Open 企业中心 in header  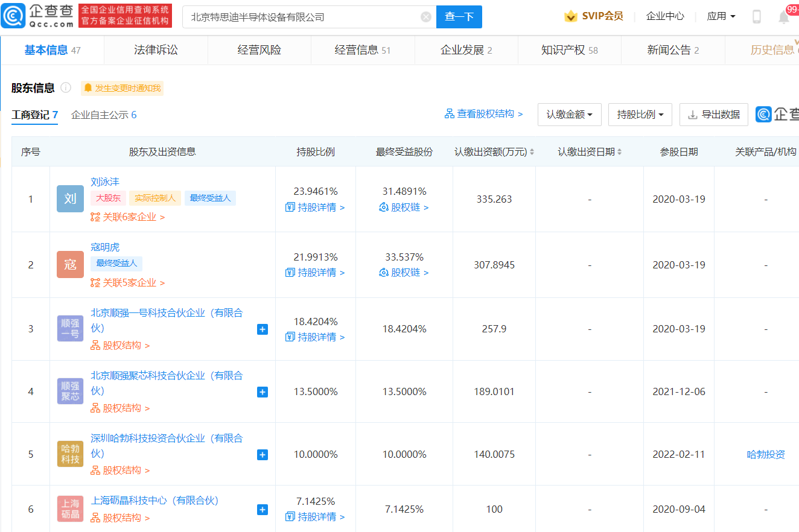click(x=665, y=16)
